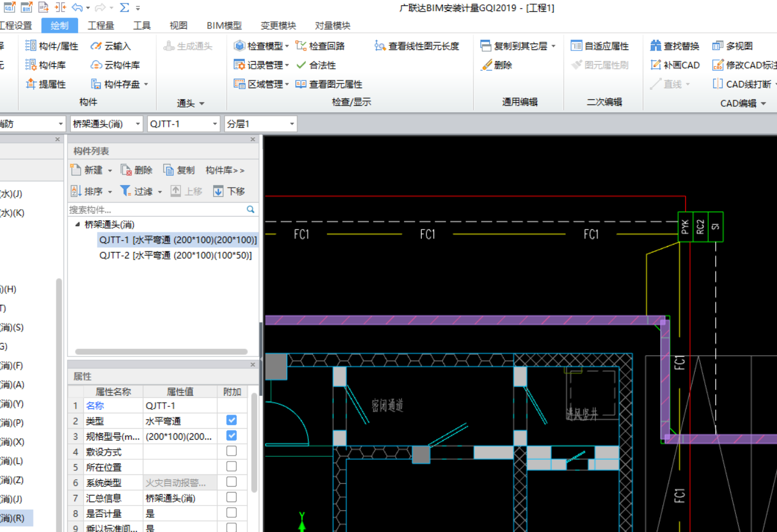Select QJTT-1 [水平弯通 (200*100)(200*100)] item

click(178, 240)
